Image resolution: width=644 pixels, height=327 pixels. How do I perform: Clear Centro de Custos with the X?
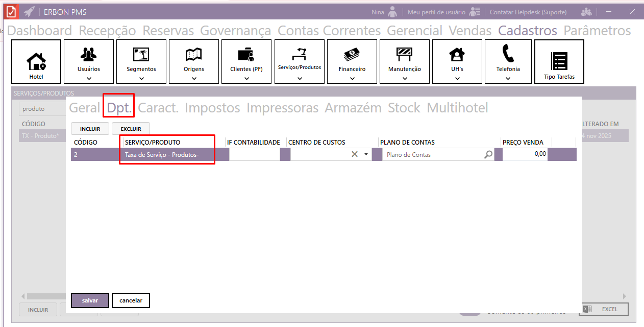354,154
